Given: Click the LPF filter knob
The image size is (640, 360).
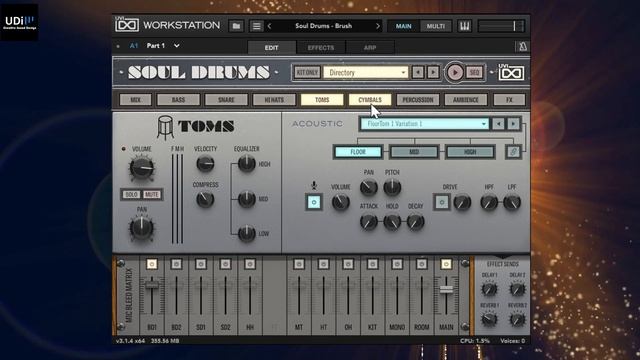Looking at the screenshot, I should (x=511, y=202).
